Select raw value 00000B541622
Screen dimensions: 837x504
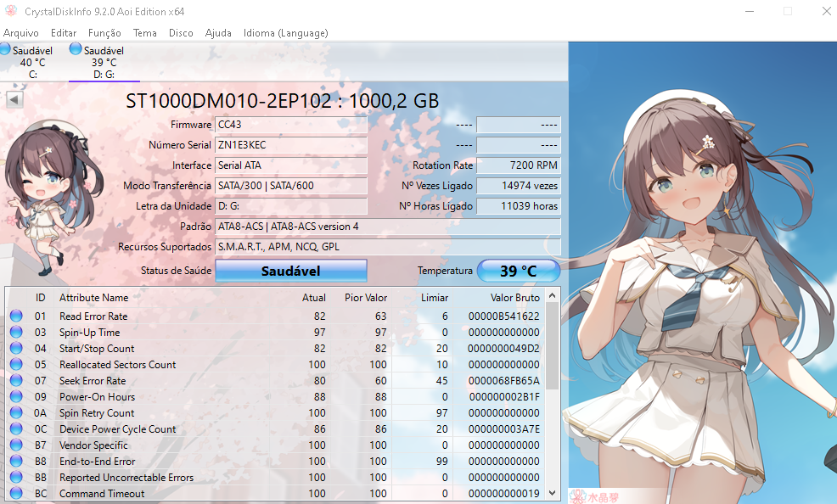click(x=504, y=316)
